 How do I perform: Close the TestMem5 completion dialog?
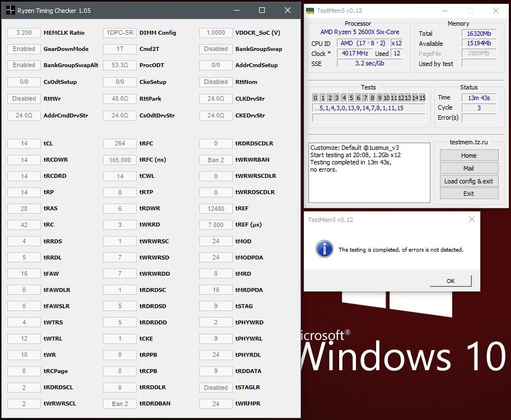[472, 219]
